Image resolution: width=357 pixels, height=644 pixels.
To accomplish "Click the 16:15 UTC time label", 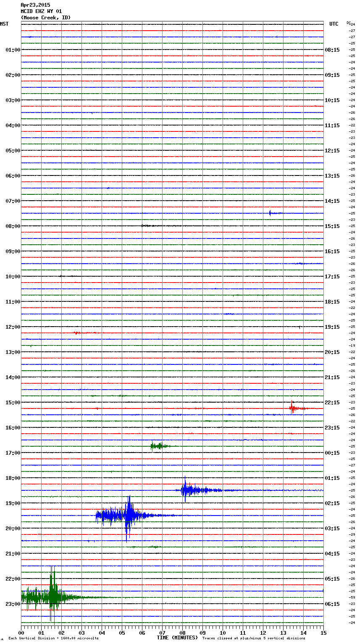I will (x=332, y=251).
